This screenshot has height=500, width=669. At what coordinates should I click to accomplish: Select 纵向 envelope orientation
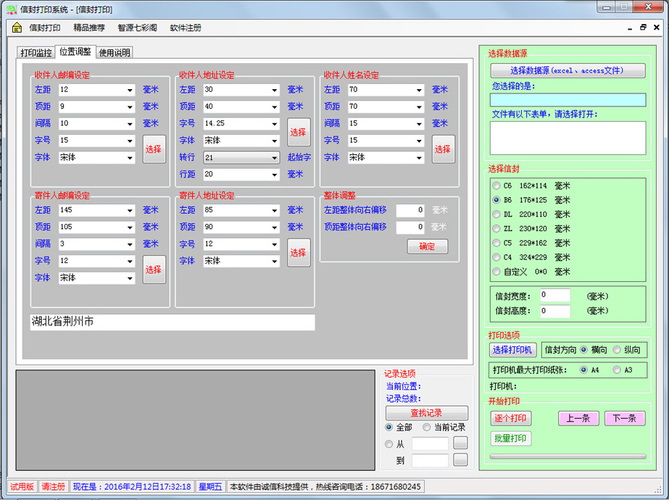click(616, 350)
